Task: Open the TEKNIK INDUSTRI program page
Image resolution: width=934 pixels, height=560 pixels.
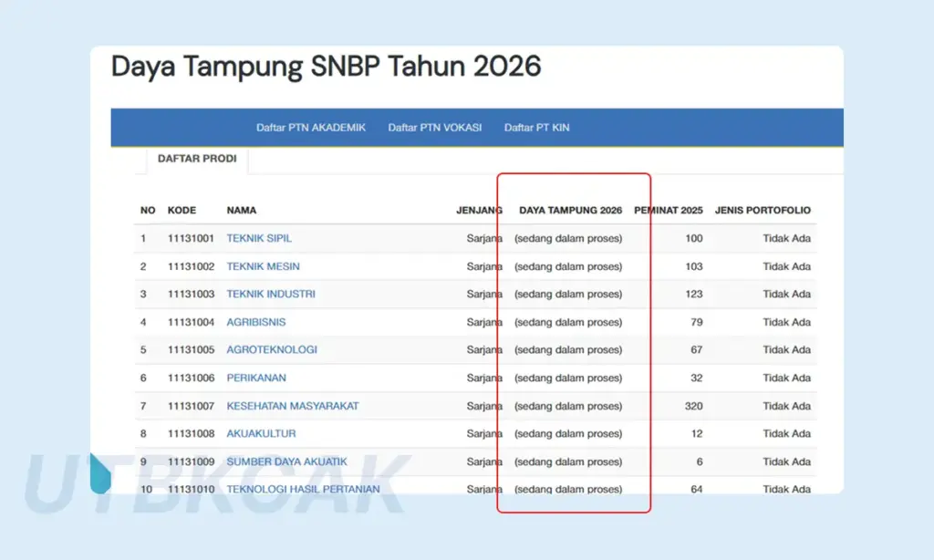Action: pyautogui.click(x=270, y=294)
